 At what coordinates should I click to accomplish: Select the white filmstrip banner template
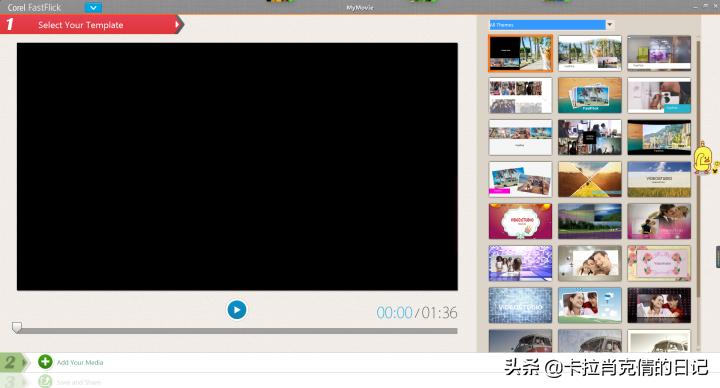(520, 137)
